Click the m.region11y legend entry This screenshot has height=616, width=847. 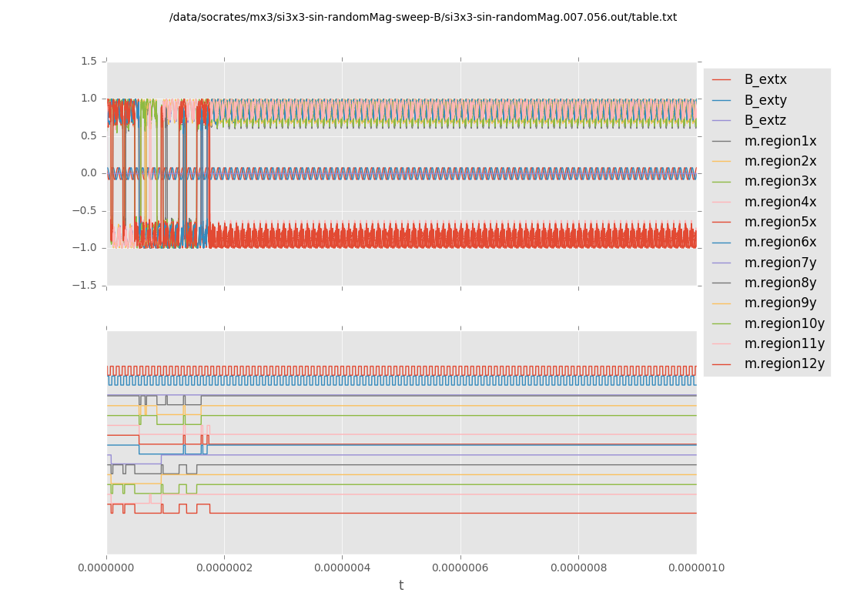click(x=784, y=343)
